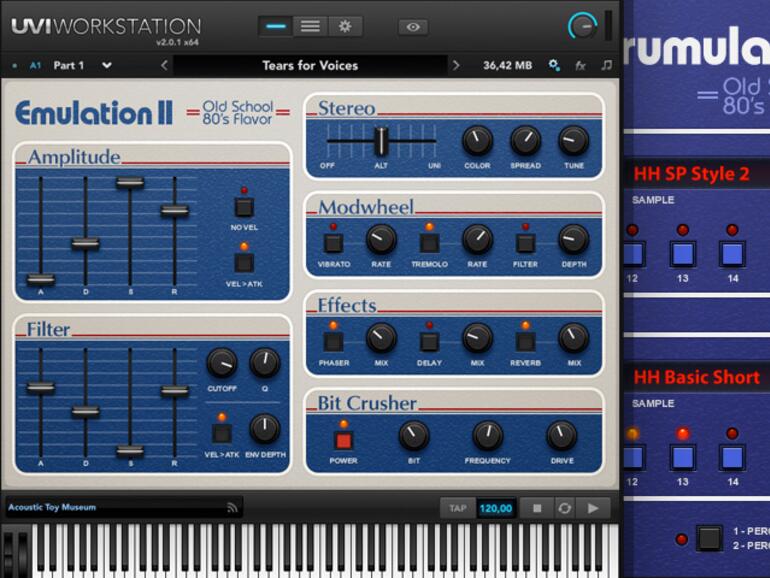Toggle the Modwheel TREMOLO button
This screenshot has width=770, height=578.
(x=429, y=243)
